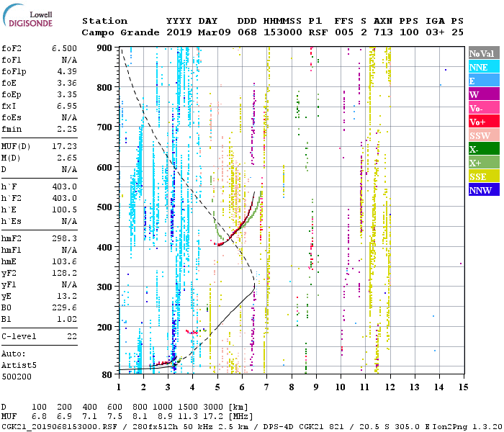Click the 15 MHz frequency axis label
The width and height of the screenshot is (504, 432).
coord(463,387)
